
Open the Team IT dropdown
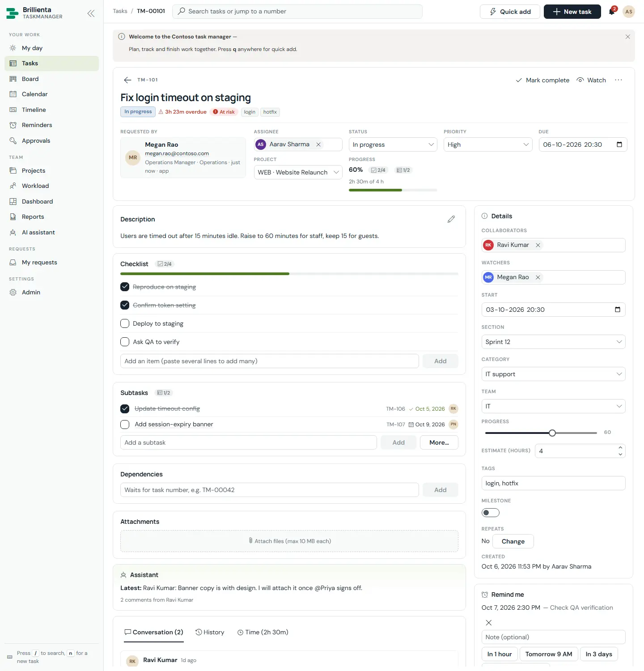553,406
